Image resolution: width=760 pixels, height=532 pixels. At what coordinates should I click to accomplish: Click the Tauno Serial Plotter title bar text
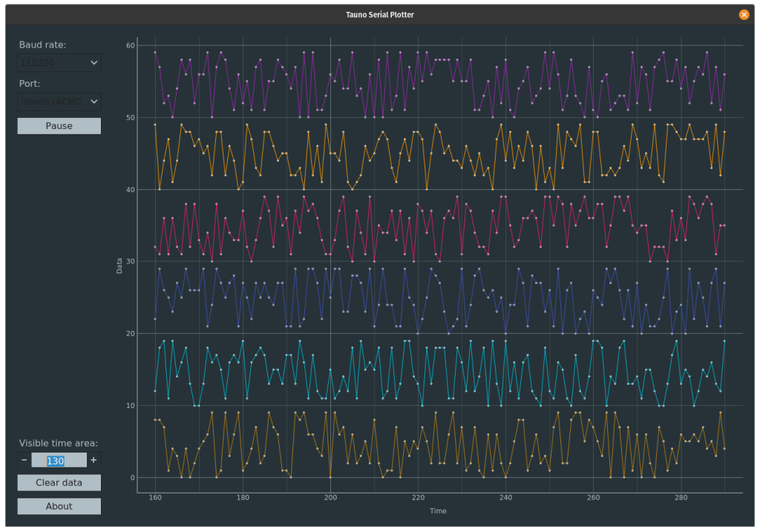pos(380,14)
